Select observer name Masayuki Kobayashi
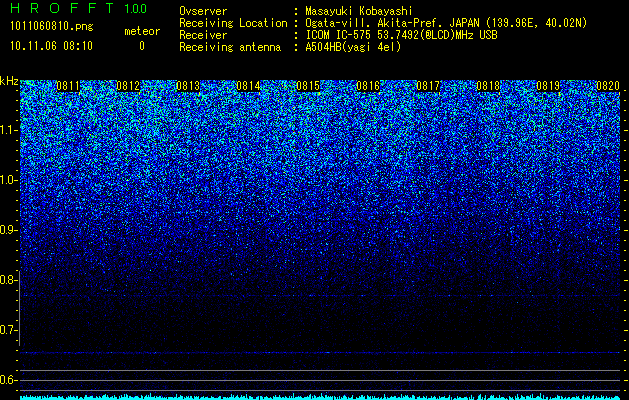629x400 pixels. pos(359,11)
